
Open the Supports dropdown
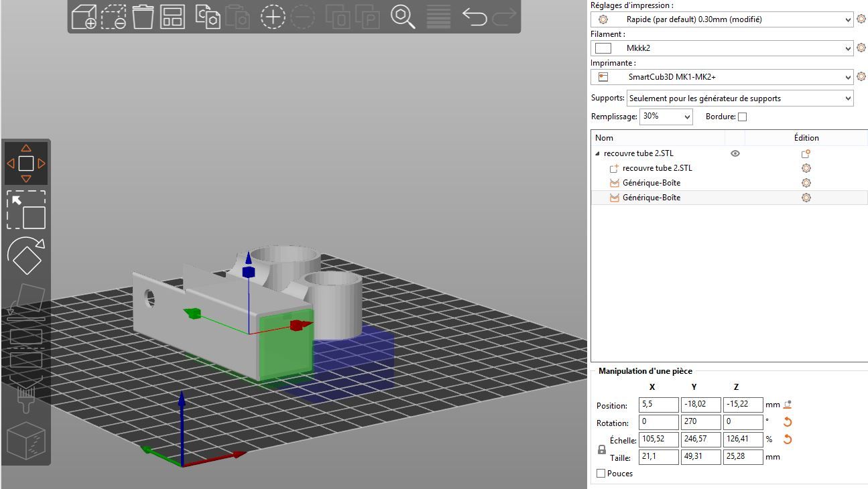(740, 98)
